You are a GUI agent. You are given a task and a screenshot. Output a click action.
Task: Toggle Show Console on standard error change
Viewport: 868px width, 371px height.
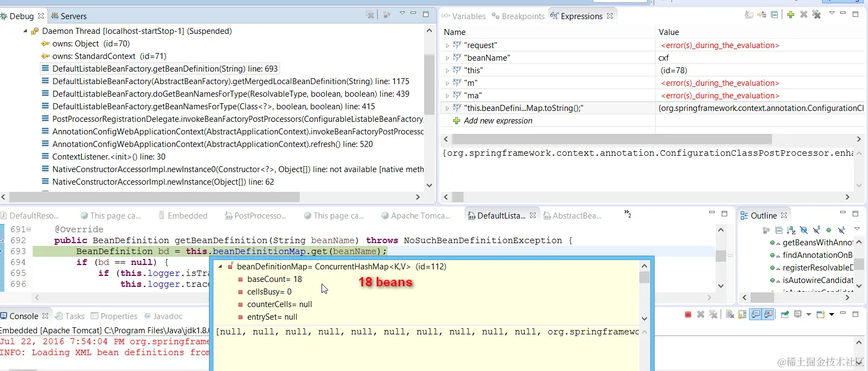tap(769, 314)
